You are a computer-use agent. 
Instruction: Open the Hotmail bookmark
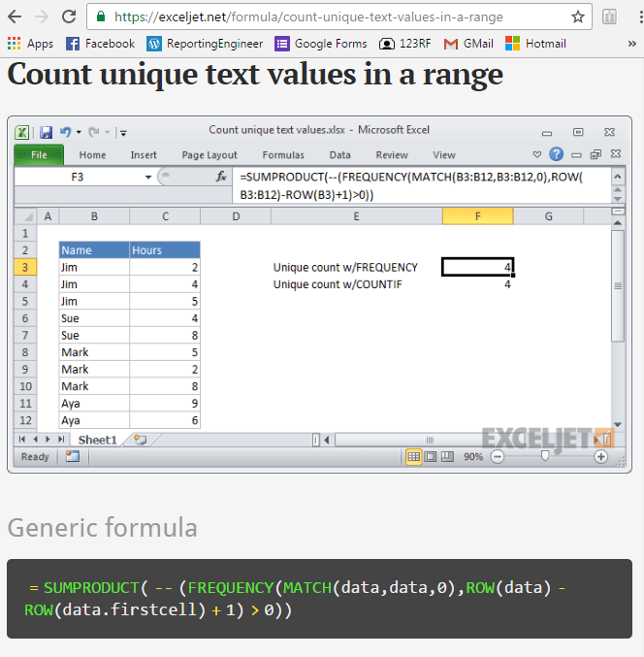click(x=535, y=44)
